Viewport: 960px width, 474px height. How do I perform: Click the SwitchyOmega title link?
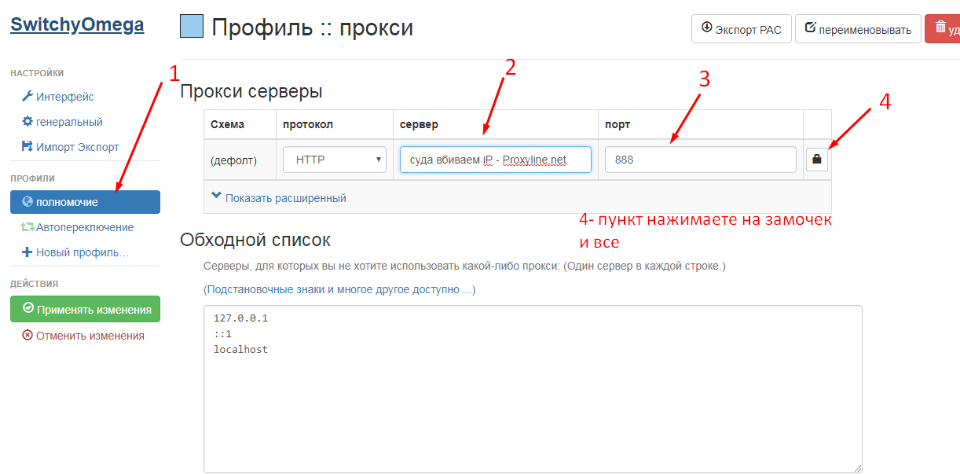[77, 25]
